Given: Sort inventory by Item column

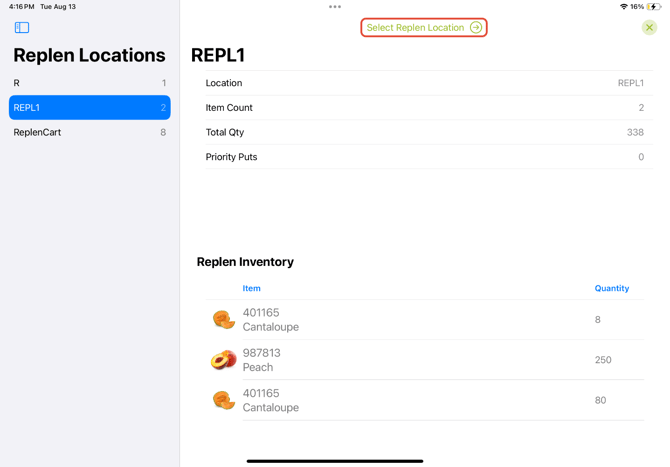Looking at the screenshot, I should [x=251, y=288].
